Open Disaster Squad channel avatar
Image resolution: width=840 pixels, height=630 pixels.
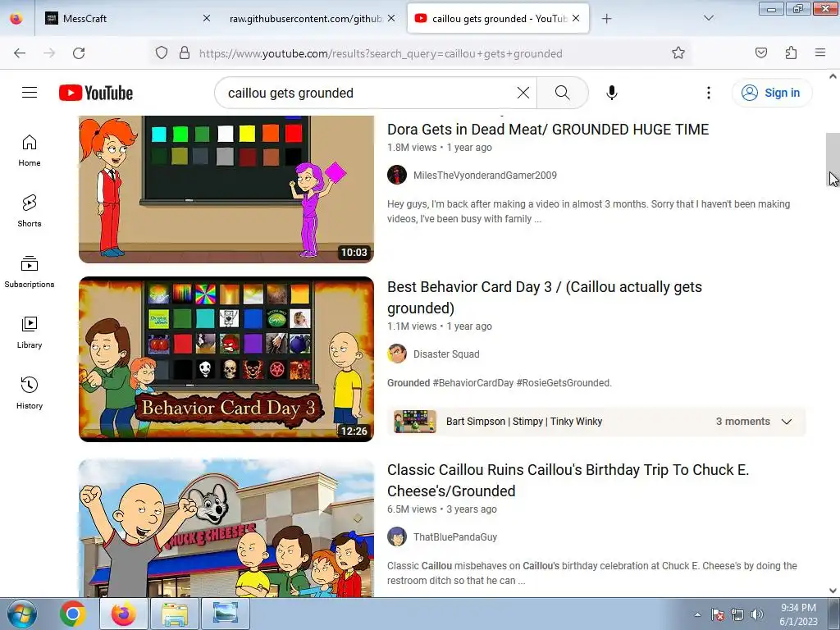397,354
